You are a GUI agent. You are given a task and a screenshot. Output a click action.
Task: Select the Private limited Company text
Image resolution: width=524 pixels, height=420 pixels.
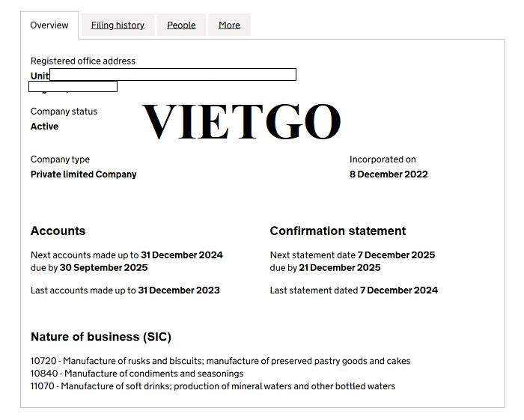tap(83, 174)
